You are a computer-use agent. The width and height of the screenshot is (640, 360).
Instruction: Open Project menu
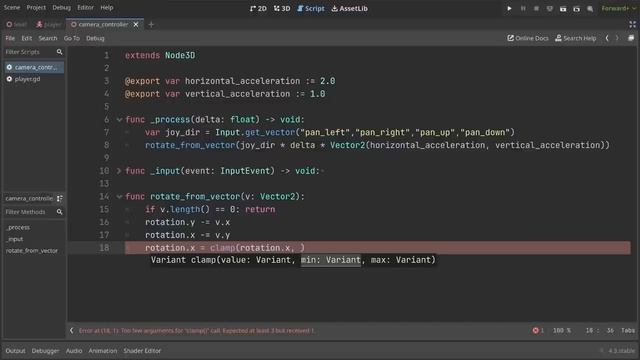coord(36,7)
